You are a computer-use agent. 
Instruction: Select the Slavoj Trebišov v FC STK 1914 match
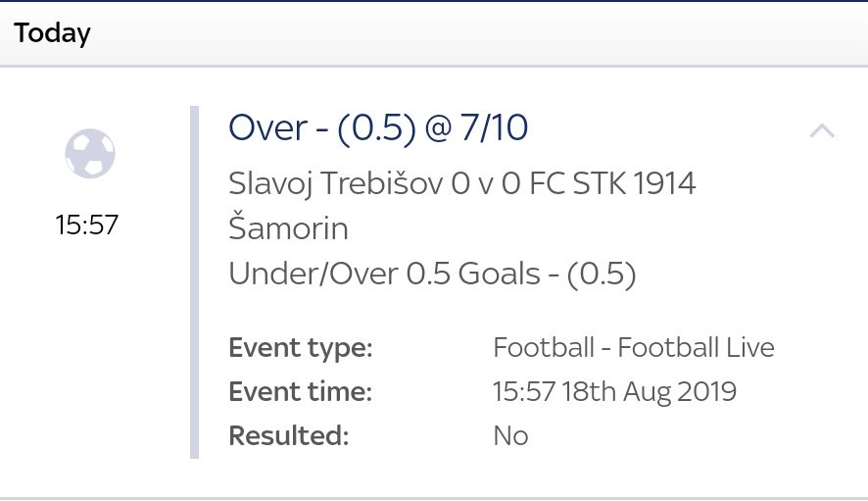pyautogui.click(x=461, y=206)
